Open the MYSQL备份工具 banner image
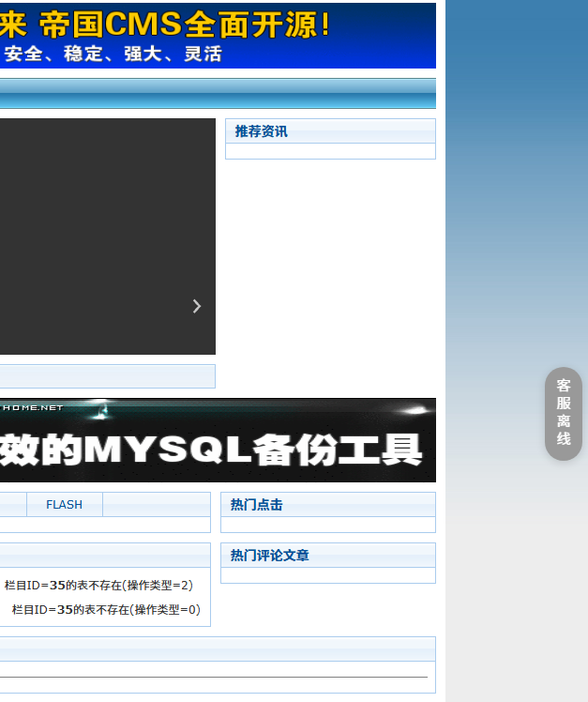Screen dimensions: 588x702 (218, 440)
